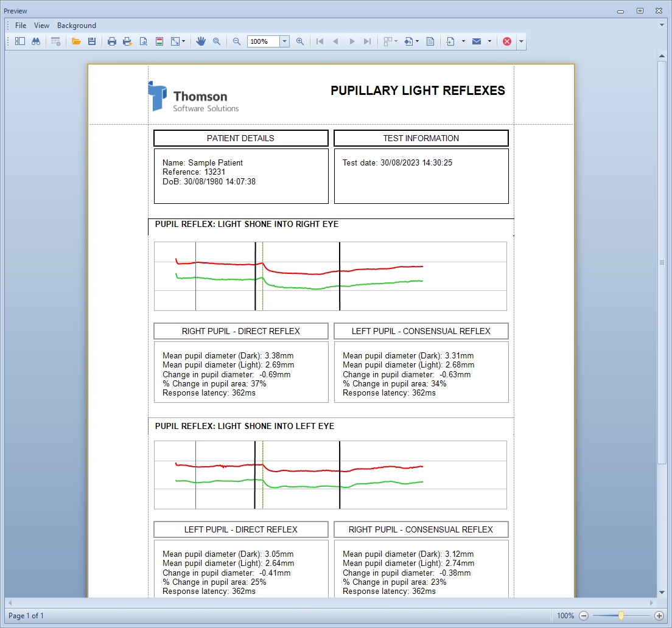This screenshot has height=628, width=672.
Task: Open the File menu
Action: coord(21,26)
